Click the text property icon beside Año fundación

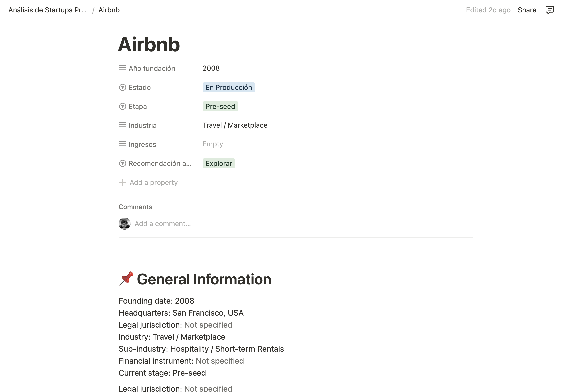[123, 68]
